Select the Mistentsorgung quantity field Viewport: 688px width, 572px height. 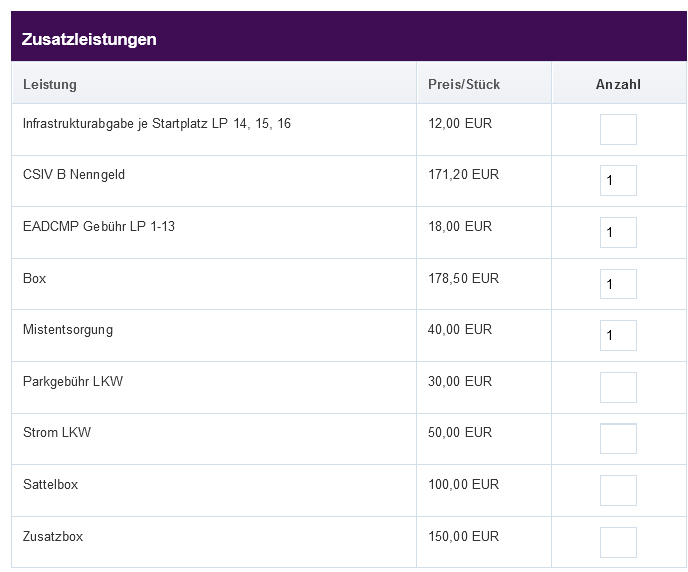(618, 336)
